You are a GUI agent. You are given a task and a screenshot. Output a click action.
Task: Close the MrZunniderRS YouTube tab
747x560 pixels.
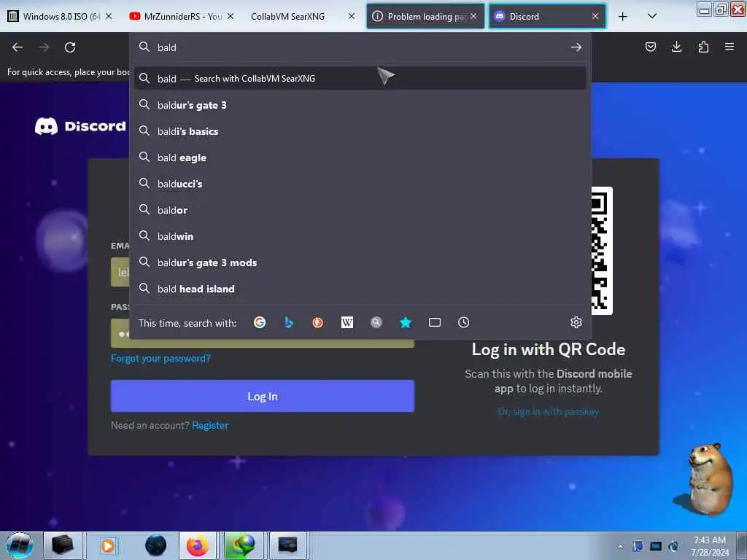[x=231, y=17]
